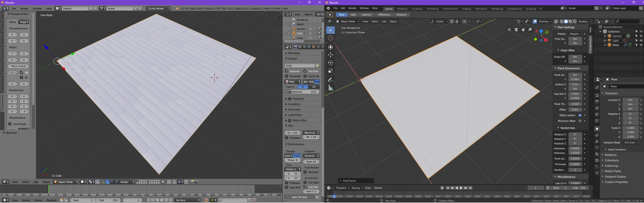The width and height of the screenshot is (644, 203).
Task: Open Object cube properties tab in Blender 2.79
Action: pyautogui.click(x=313, y=47)
